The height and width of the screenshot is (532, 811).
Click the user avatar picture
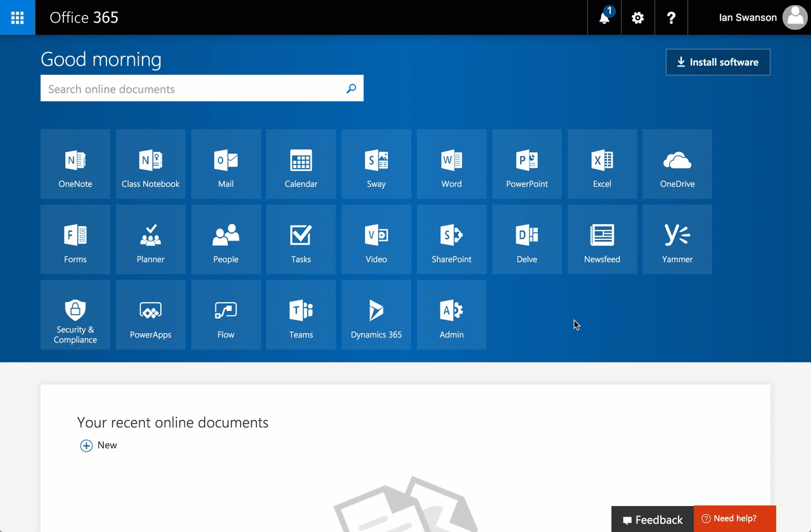coord(795,17)
